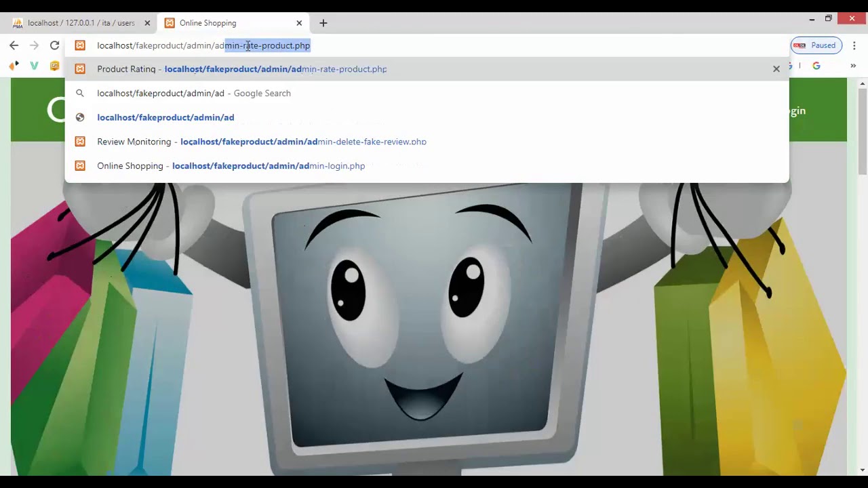Click magnifier icon of Google Search suggestion

point(80,94)
